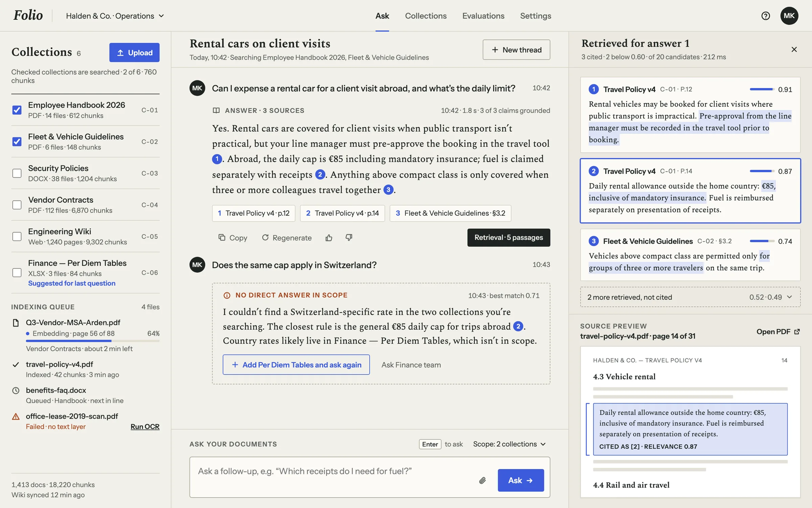Check the Security Policies collection
The image size is (812, 508).
pyautogui.click(x=17, y=173)
